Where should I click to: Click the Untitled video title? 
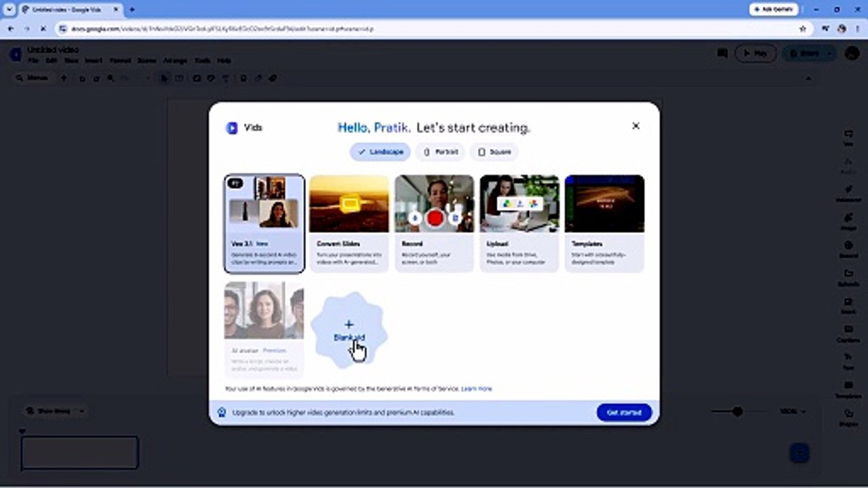click(53, 49)
